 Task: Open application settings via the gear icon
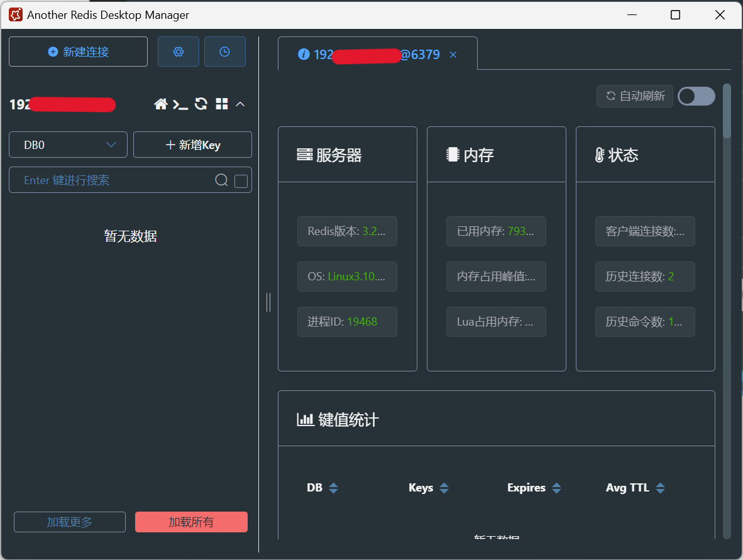[178, 51]
